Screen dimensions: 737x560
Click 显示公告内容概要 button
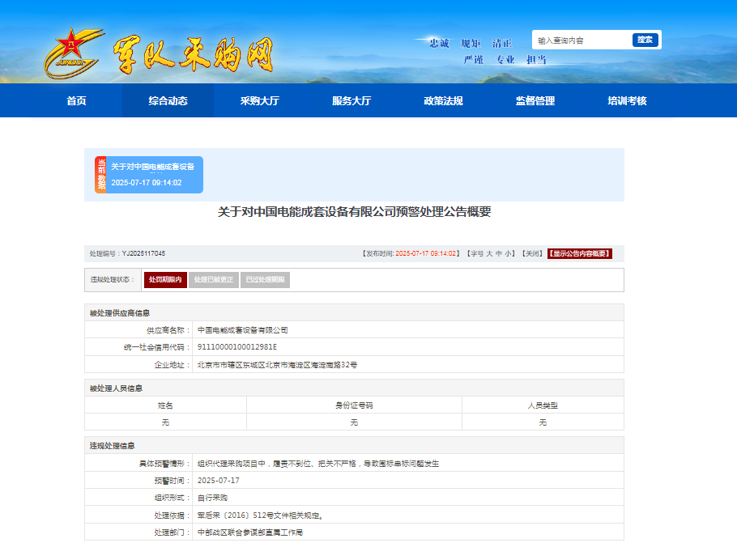click(579, 253)
